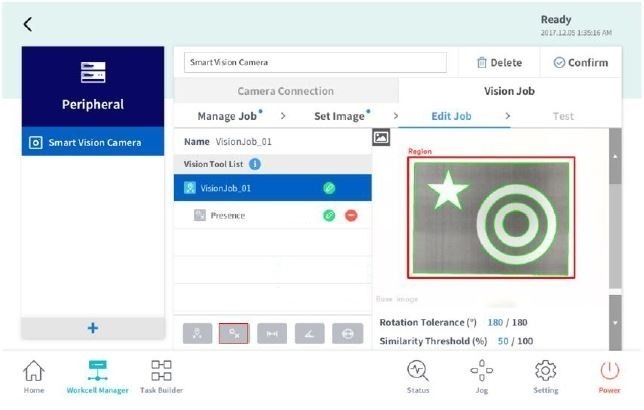Go to Home in bottom bar
The width and height of the screenshot is (644, 410).
tap(34, 376)
